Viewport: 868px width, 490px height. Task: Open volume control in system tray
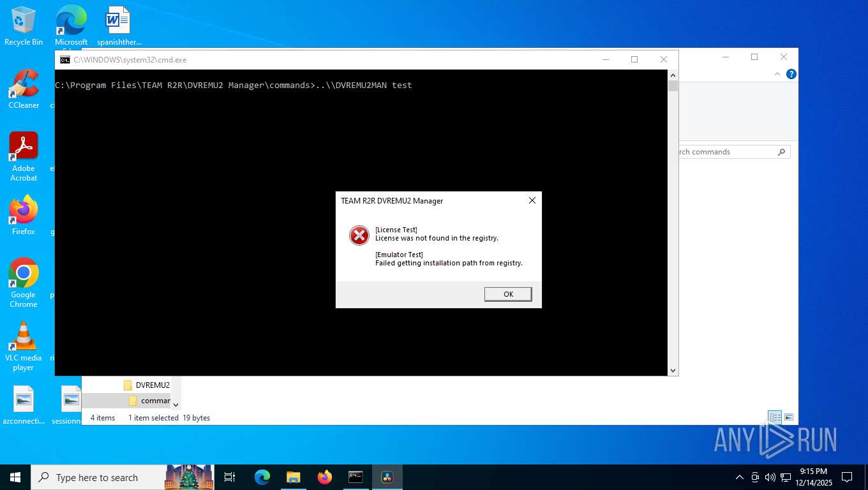[x=770, y=477]
